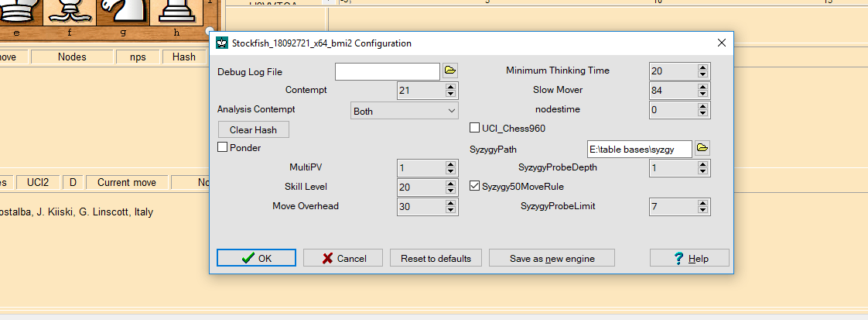
Task: Browse for Debug Log File folder icon
Action: pos(450,71)
